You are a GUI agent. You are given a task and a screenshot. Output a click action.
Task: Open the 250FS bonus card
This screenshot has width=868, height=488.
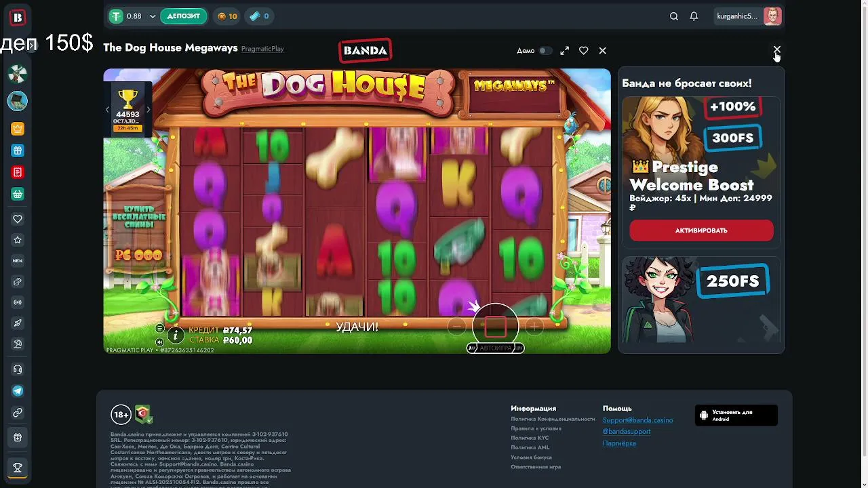pyautogui.click(x=701, y=301)
